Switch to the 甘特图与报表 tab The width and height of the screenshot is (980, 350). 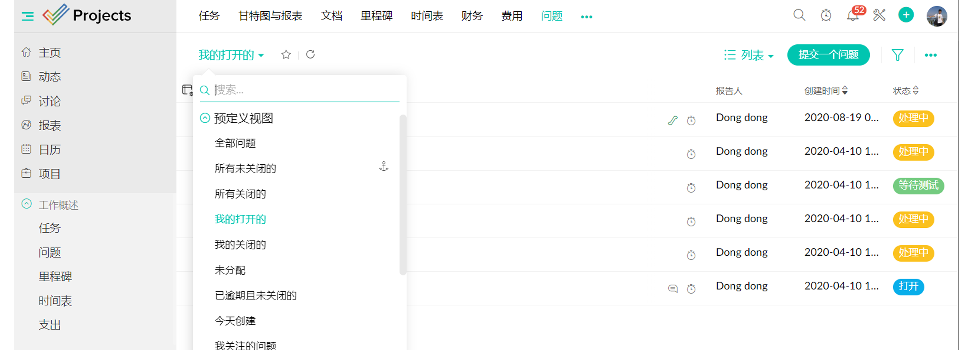tap(270, 16)
